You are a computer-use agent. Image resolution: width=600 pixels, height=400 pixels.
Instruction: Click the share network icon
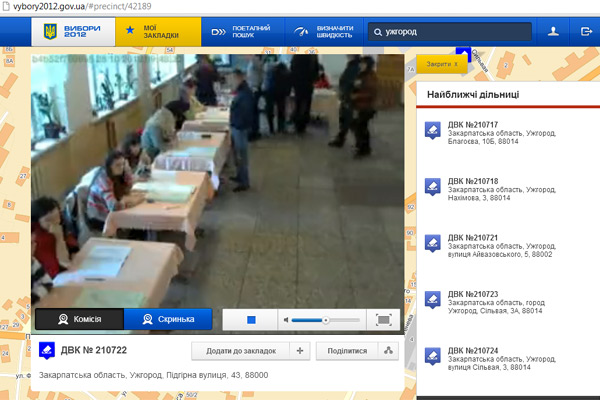pyautogui.click(x=389, y=351)
